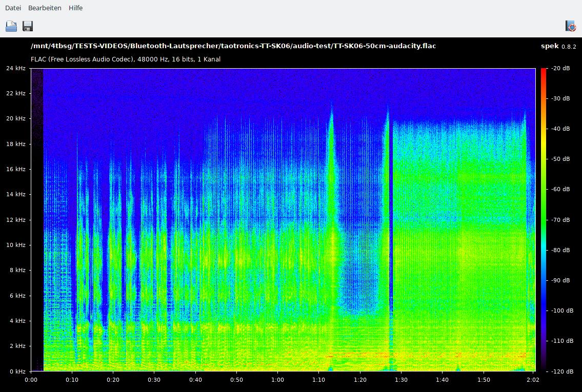Click the '0:50' time label

[236, 380]
